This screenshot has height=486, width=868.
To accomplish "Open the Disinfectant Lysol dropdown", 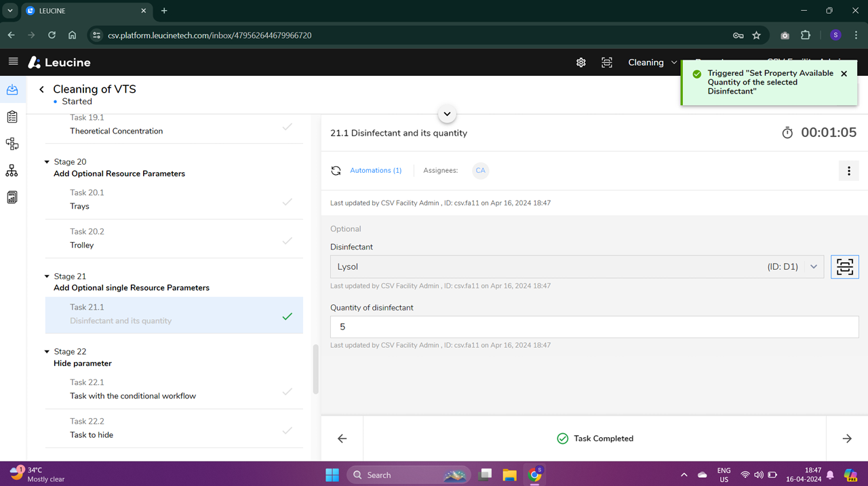I will pos(577,267).
